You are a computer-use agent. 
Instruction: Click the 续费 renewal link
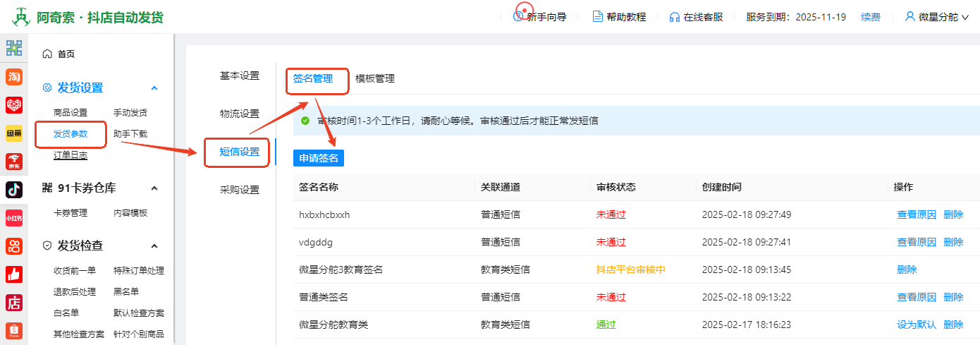(871, 17)
